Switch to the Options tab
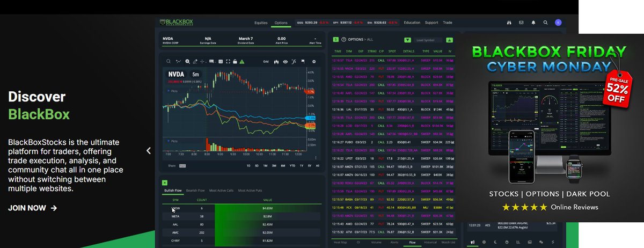The image size is (644, 248). tap(281, 23)
